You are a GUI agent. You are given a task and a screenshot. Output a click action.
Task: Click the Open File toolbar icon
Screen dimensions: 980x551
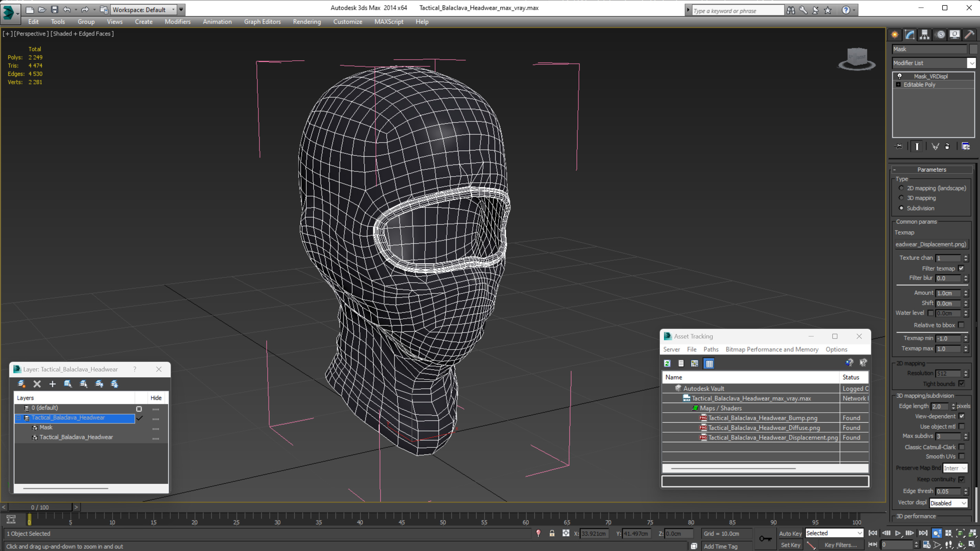[42, 10]
